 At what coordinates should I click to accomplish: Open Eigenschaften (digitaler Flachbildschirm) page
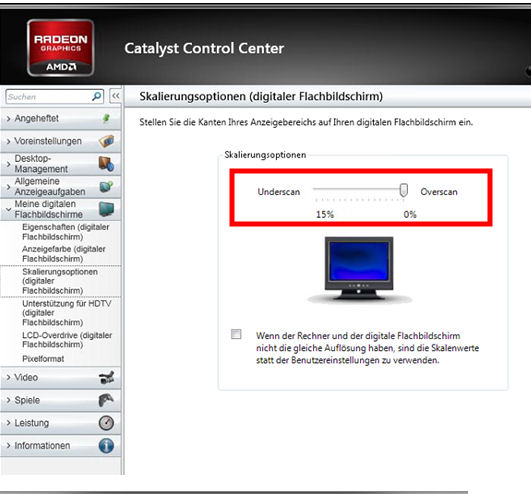click(x=66, y=232)
